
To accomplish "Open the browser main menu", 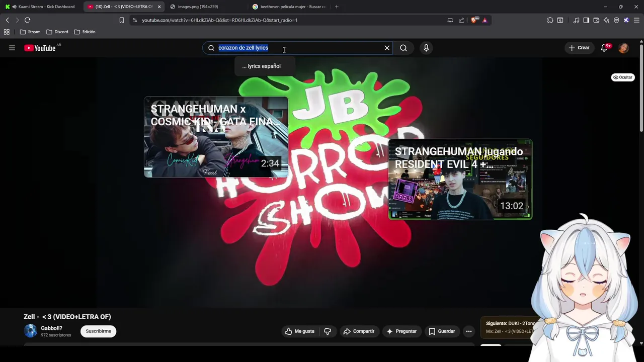I will (x=636, y=20).
